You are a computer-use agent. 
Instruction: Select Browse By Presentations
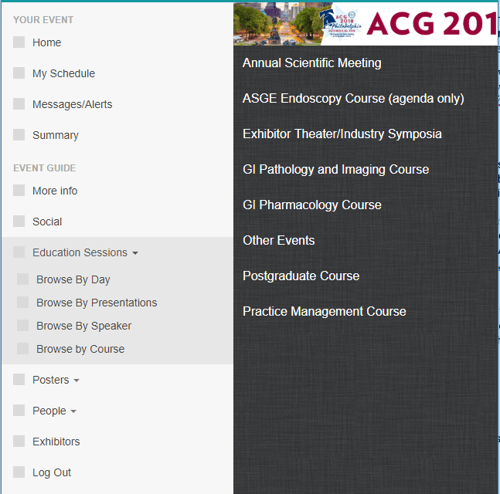[97, 303]
